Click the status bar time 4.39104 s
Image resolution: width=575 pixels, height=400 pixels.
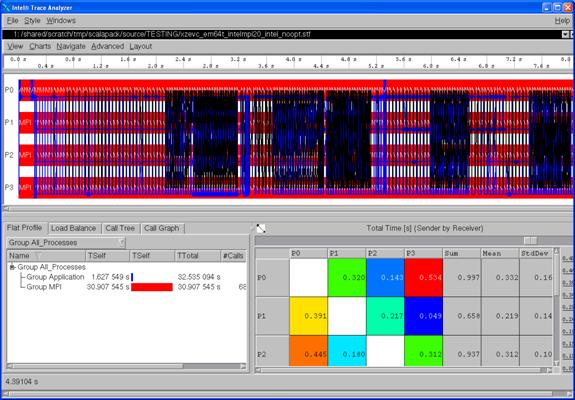(x=22, y=382)
